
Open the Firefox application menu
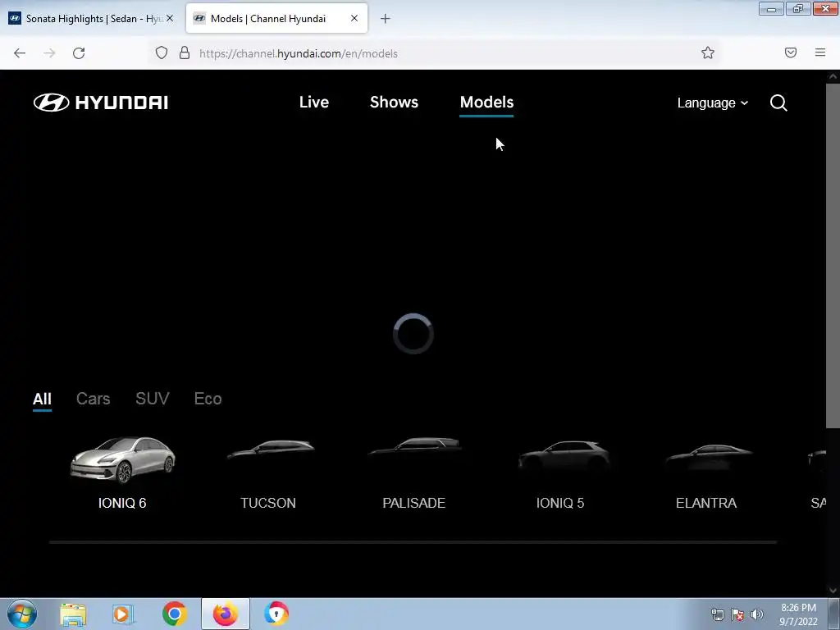pos(820,52)
